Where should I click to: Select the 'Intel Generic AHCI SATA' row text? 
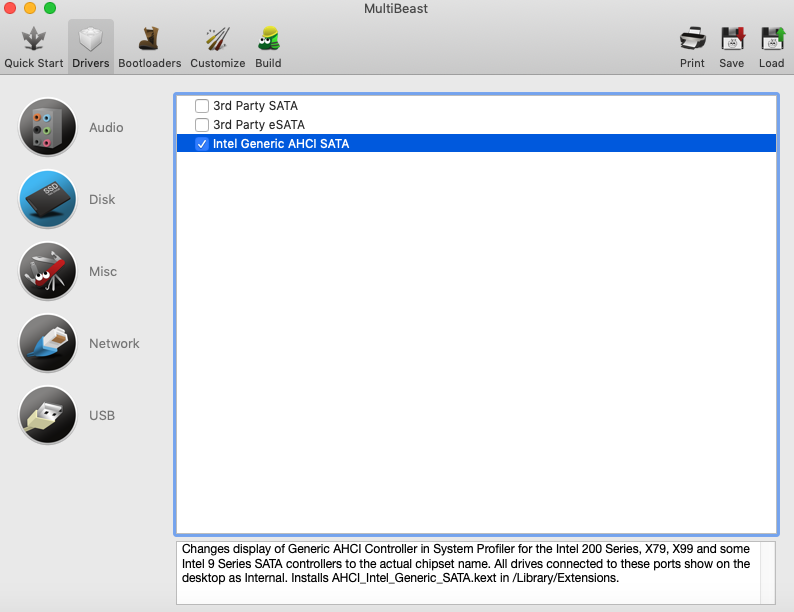click(x=281, y=144)
